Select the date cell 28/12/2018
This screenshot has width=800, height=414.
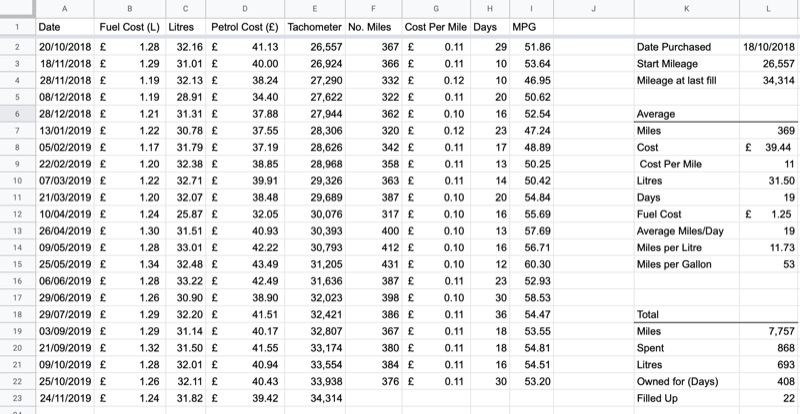point(65,114)
